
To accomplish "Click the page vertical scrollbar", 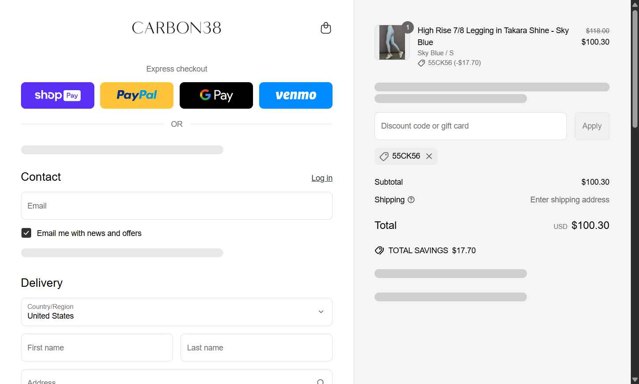I will [x=635, y=69].
